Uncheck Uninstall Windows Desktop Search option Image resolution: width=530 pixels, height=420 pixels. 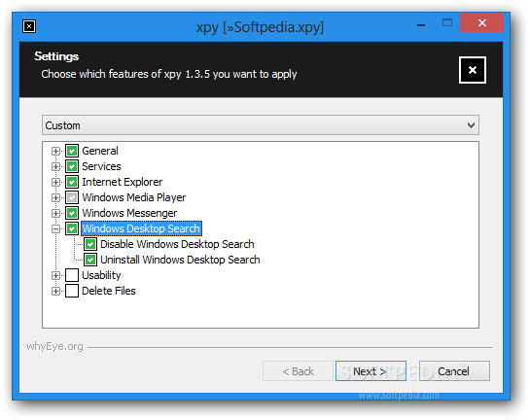[90, 260]
